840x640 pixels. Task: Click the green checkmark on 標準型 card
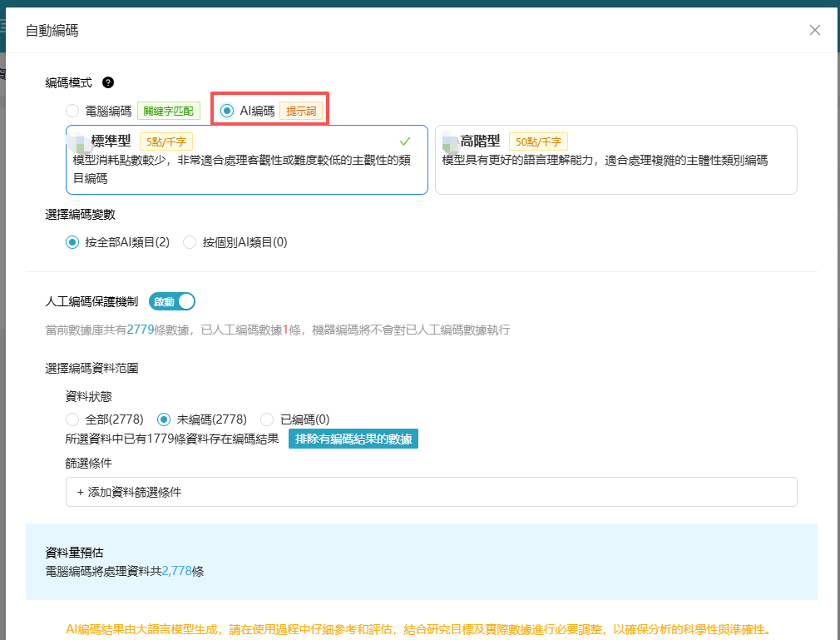click(405, 141)
